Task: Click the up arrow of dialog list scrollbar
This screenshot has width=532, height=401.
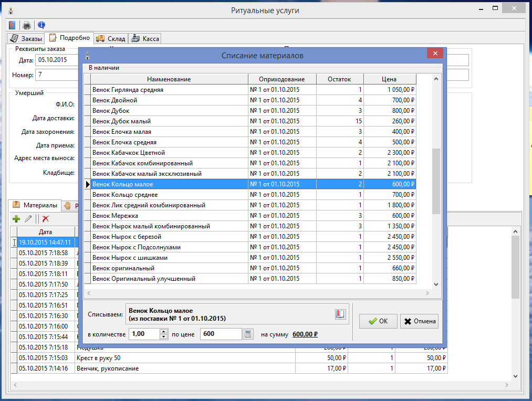Action: 436,79
